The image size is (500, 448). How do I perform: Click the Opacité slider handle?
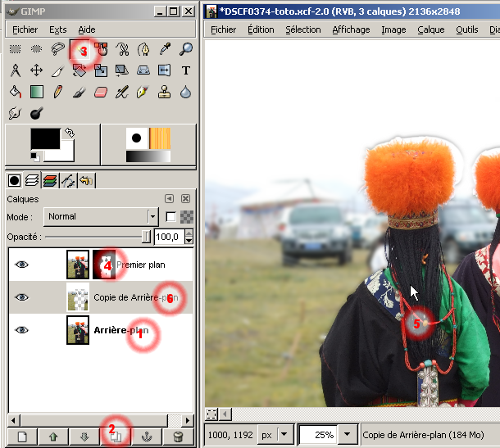pyautogui.click(x=146, y=237)
